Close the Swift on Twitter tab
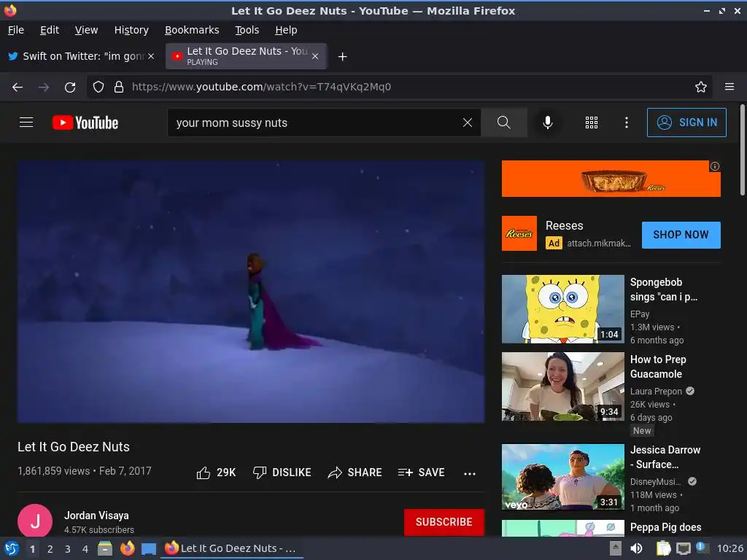Image resolution: width=747 pixels, height=560 pixels. 151,56
